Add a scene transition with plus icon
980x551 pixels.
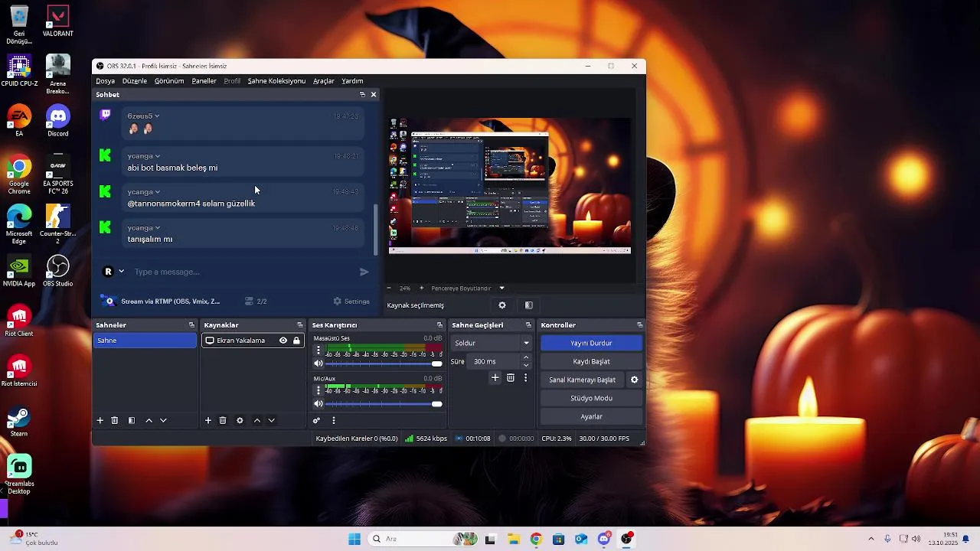click(495, 378)
